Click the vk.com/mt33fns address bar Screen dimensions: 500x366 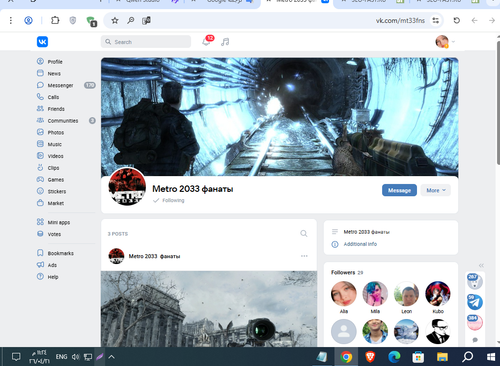point(400,21)
